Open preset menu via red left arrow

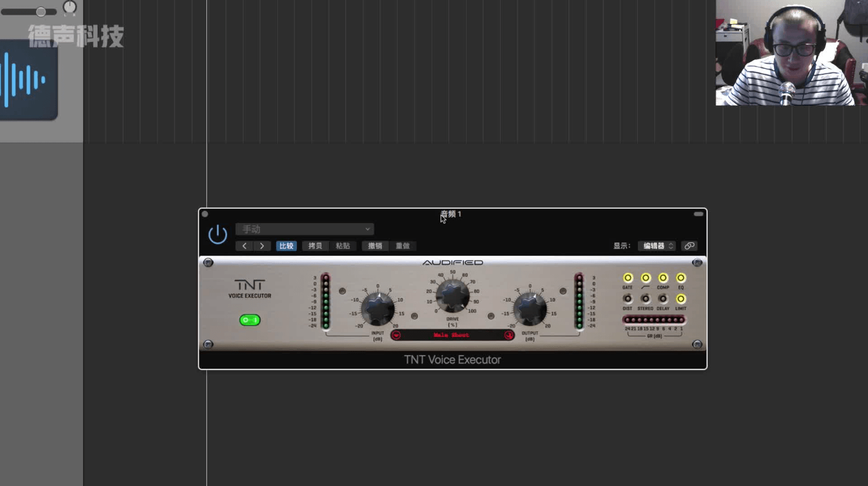tap(396, 335)
